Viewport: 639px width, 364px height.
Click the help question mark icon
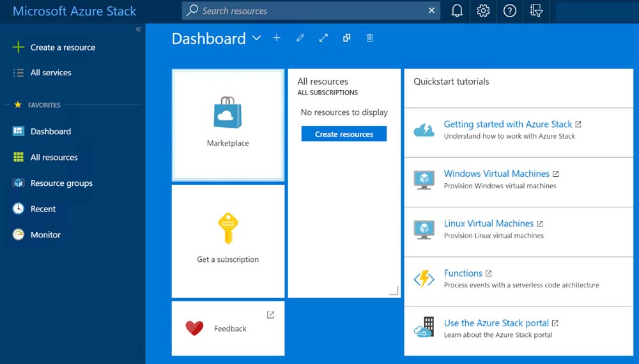pos(510,11)
